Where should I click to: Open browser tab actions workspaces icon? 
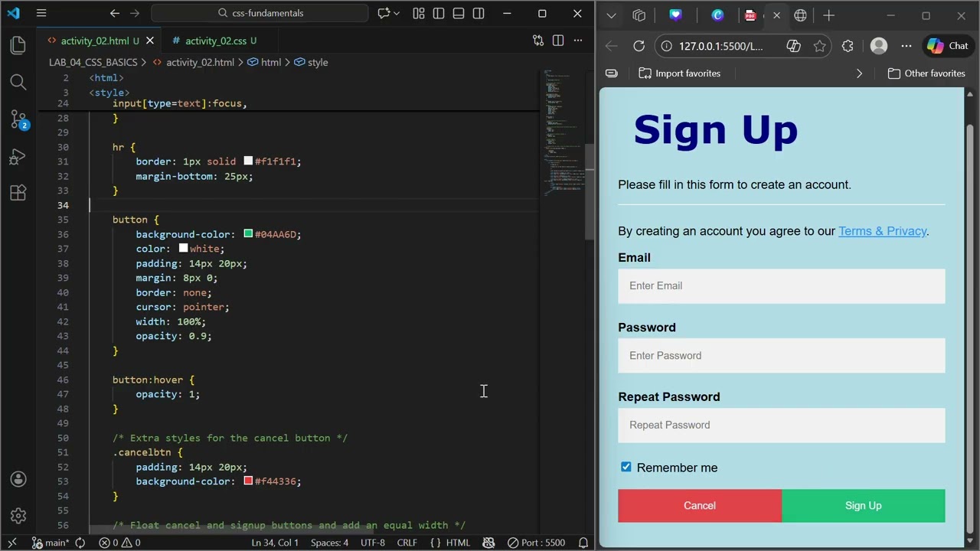(x=639, y=15)
